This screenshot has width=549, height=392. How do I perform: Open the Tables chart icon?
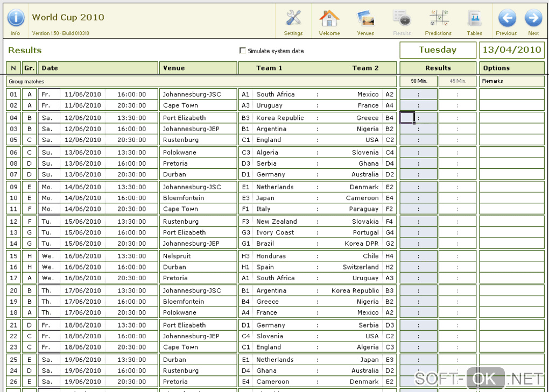click(474, 18)
